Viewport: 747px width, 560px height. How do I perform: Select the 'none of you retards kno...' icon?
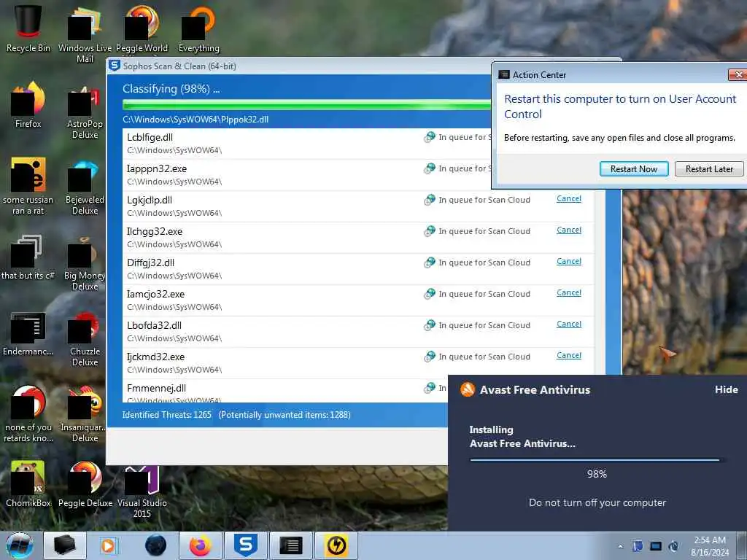[x=28, y=413]
